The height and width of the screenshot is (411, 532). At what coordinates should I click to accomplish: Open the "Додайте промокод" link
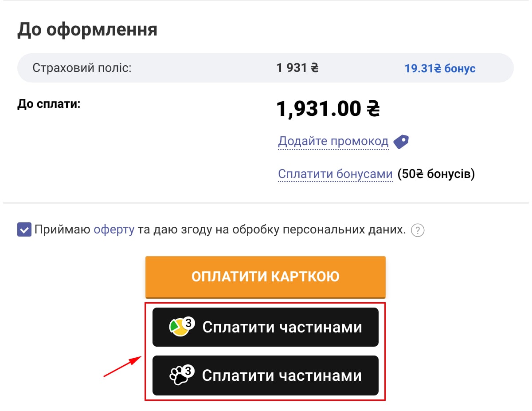(x=333, y=142)
